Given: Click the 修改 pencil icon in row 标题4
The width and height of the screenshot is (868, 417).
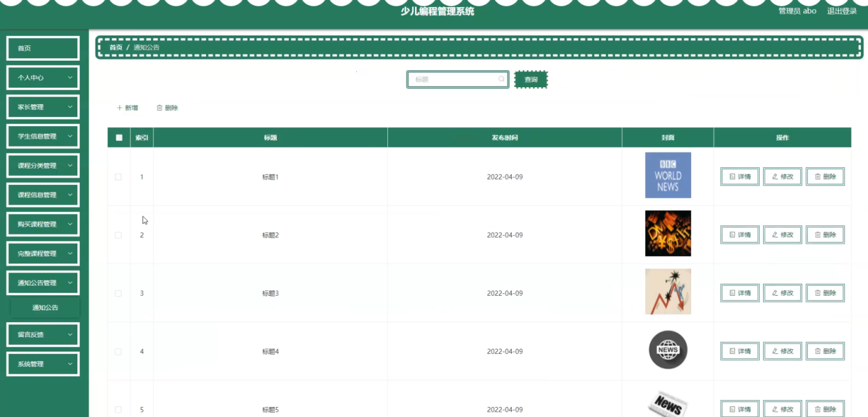Looking at the screenshot, I should [x=775, y=351].
